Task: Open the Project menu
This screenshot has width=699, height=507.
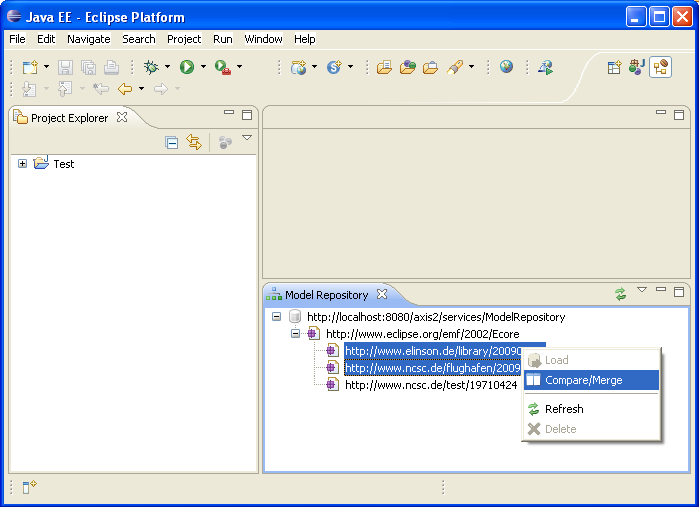Action: (184, 39)
